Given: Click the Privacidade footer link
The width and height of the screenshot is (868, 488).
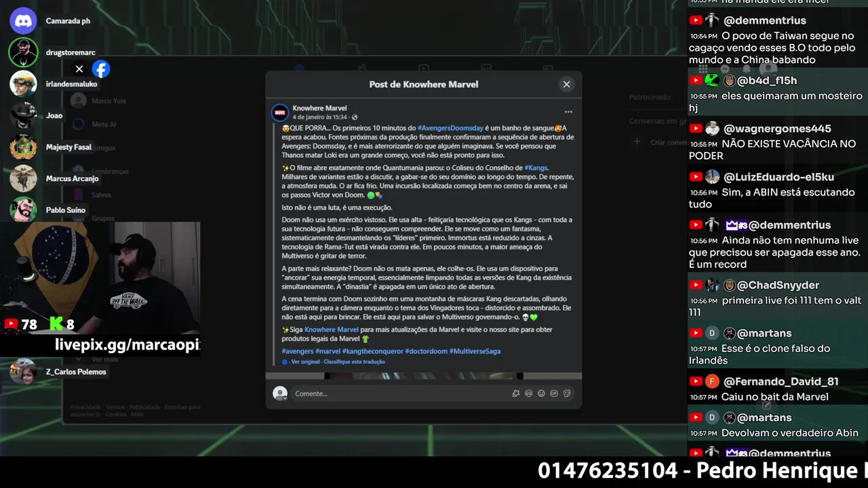Looking at the screenshot, I should tap(85, 407).
